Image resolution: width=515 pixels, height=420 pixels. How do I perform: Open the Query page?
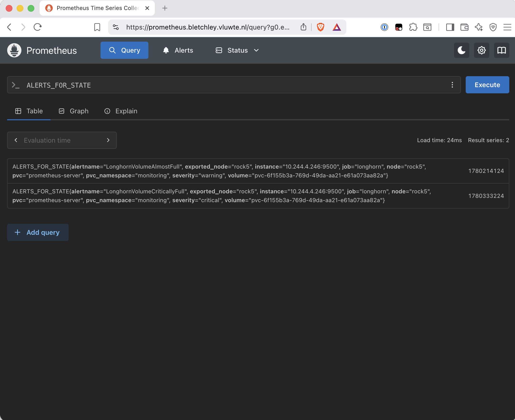(x=124, y=50)
